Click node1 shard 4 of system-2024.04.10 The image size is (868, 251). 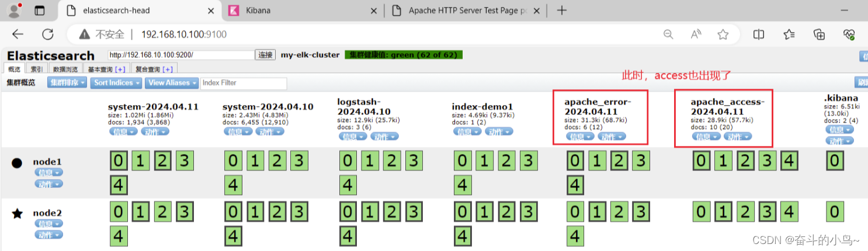[x=233, y=186]
